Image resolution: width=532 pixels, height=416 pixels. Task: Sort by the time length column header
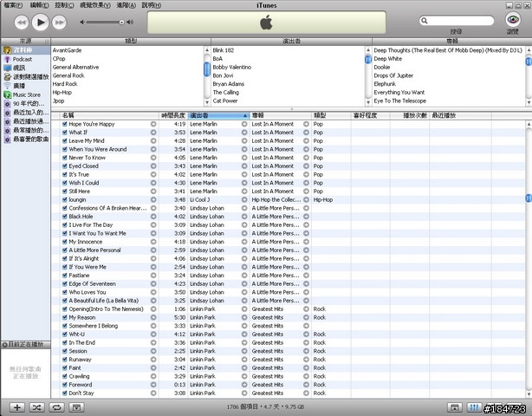(173, 116)
